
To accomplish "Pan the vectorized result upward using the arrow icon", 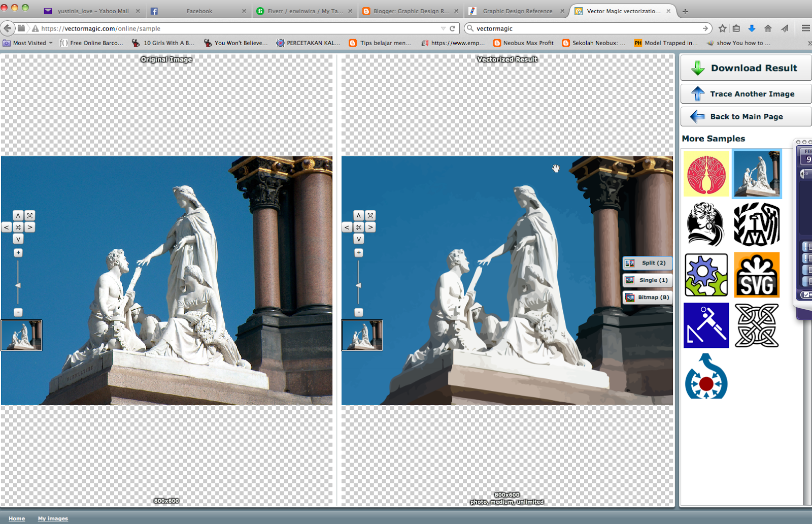I will click(x=359, y=215).
